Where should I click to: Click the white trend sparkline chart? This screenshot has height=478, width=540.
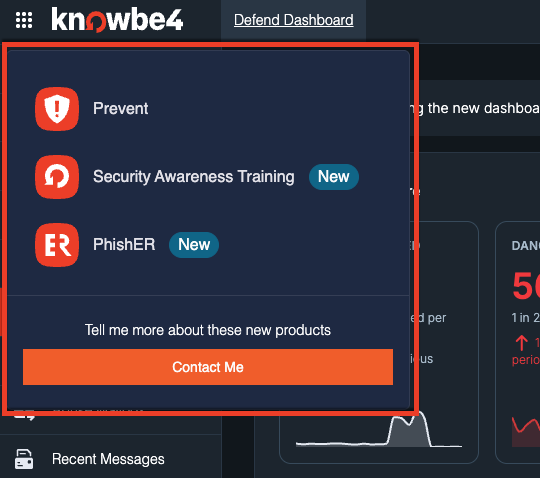coord(379,431)
